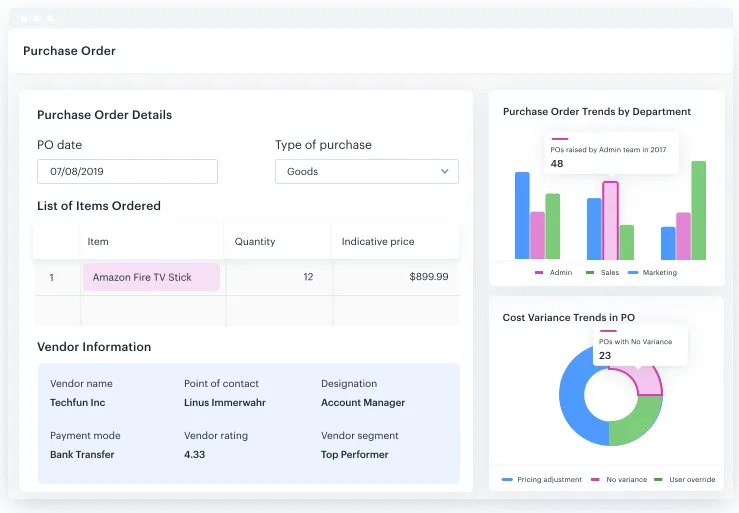Click the empty second row item cell
Image resolution: width=739 pixels, height=513 pixels.
(151, 311)
